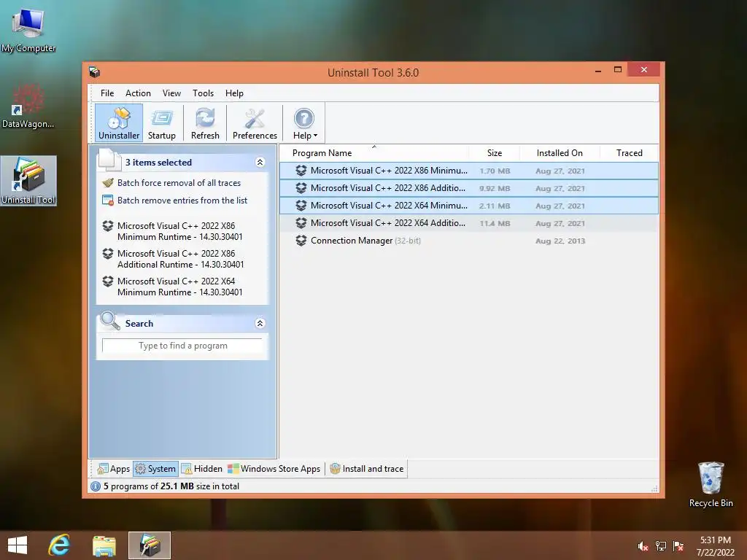Open My Computer desktop icon
This screenshot has width=747, height=560.
point(28,29)
